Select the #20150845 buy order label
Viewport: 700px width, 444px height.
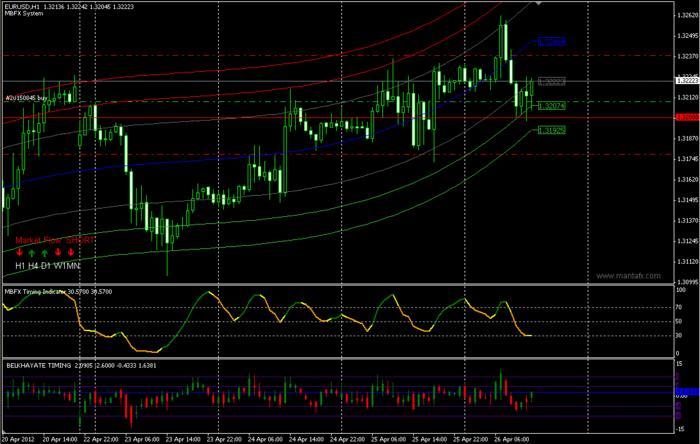click(26, 97)
